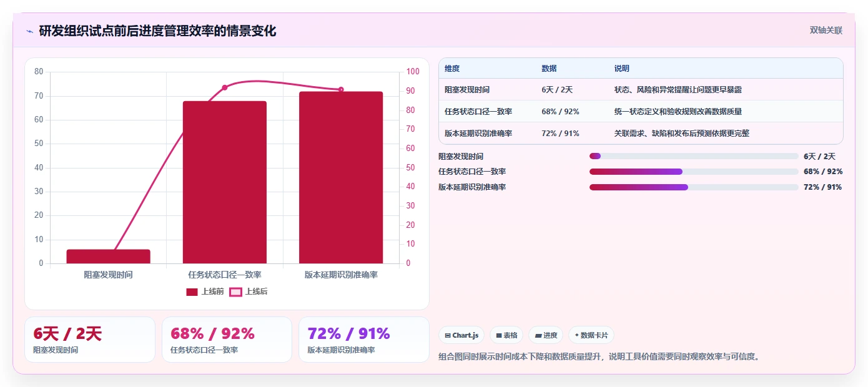Viewport: 868px width, 387px height.
Task: Select the Chart.js chip
Action: coord(461,335)
